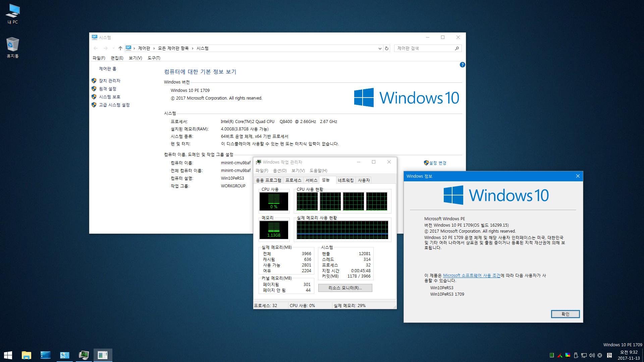This screenshot has width=644, height=362.
Task: Switch to 프로세스 tab
Action: [293, 180]
